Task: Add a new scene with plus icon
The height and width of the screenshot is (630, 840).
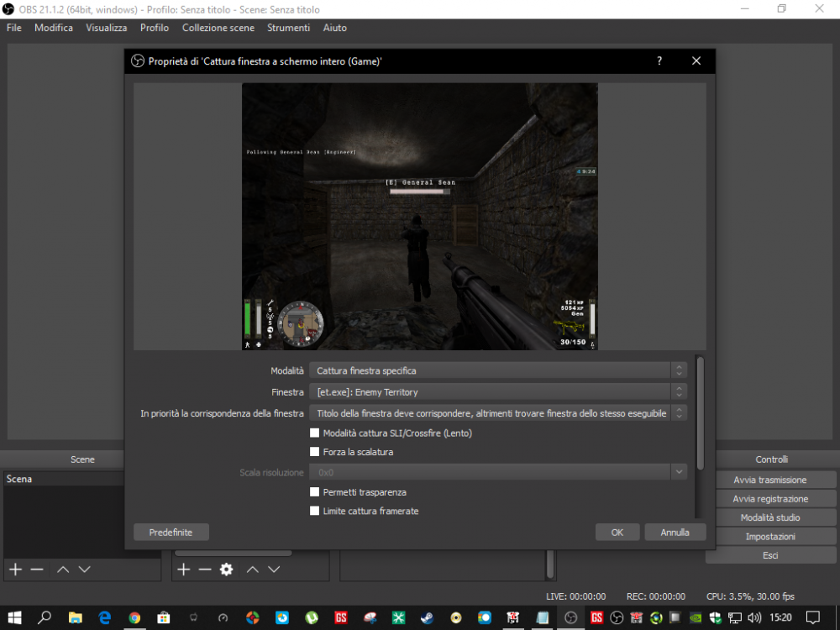Action: [x=15, y=570]
